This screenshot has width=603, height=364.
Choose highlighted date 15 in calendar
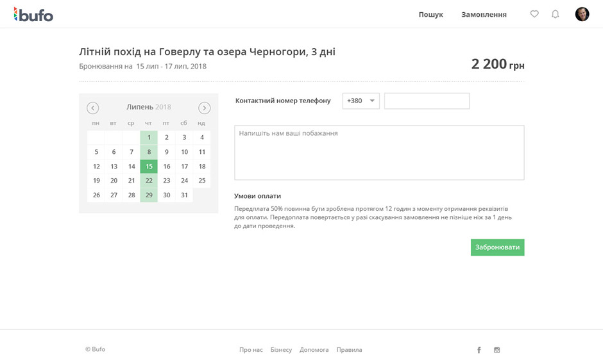[x=149, y=167]
